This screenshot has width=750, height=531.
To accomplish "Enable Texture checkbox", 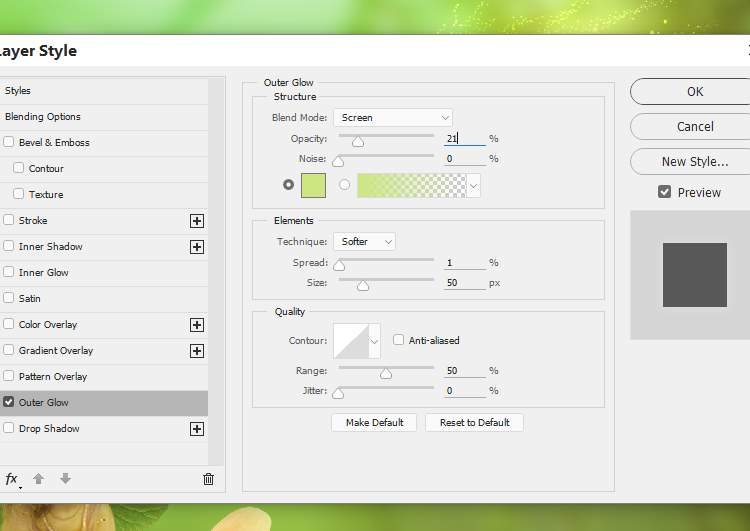I will pos(19,193).
